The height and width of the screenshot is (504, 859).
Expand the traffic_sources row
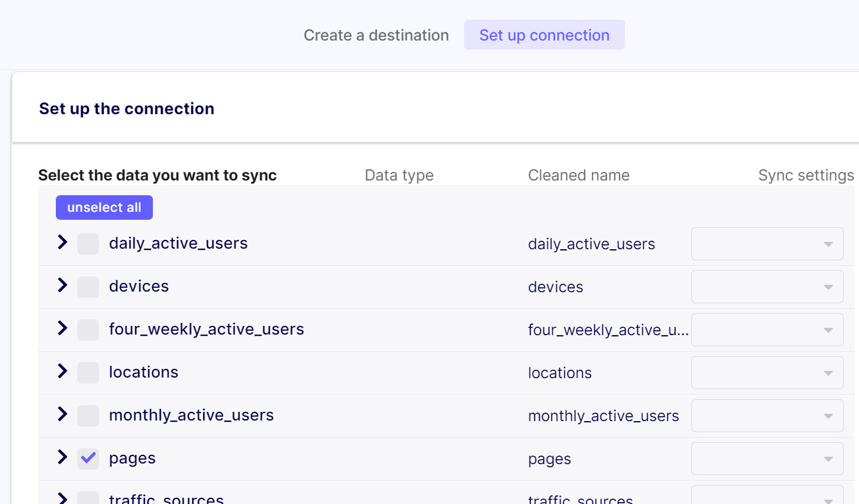point(61,498)
